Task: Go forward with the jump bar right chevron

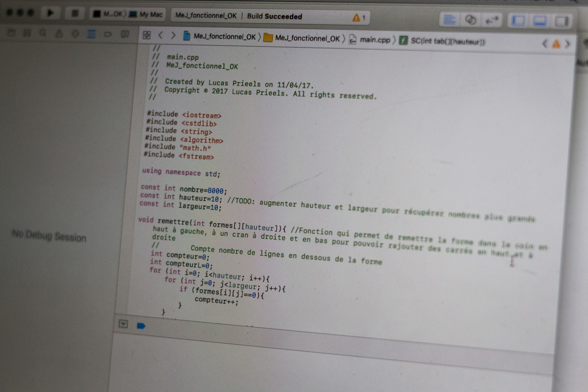Action: 173,36
